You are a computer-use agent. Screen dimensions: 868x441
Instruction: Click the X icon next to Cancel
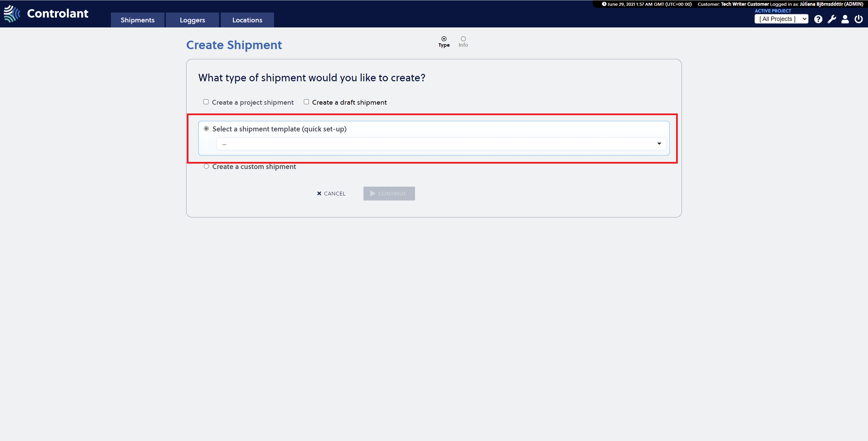[x=319, y=193]
